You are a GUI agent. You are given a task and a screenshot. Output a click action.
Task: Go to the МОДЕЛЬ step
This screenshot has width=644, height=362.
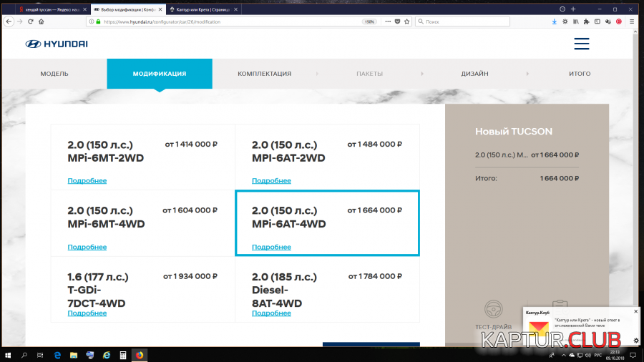pos(54,74)
